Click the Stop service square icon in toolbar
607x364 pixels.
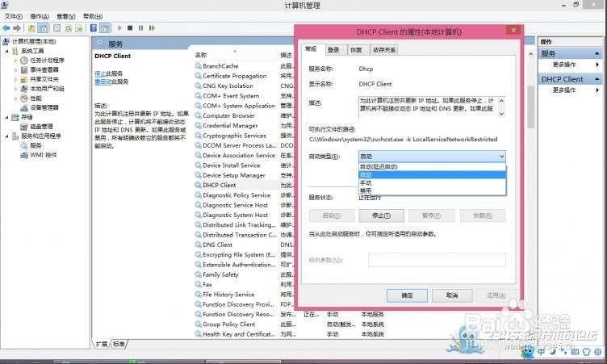pos(130,28)
